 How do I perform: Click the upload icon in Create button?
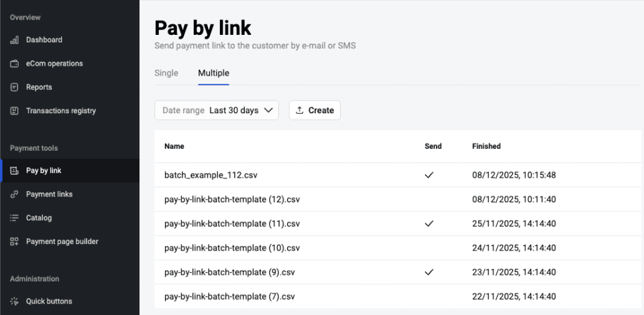(x=300, y=111)
